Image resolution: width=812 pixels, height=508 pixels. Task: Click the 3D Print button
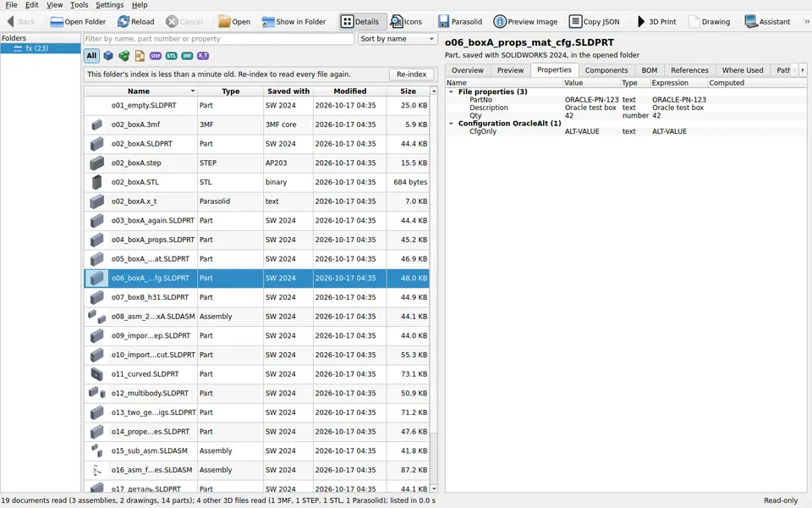click(x=656, y=22)
